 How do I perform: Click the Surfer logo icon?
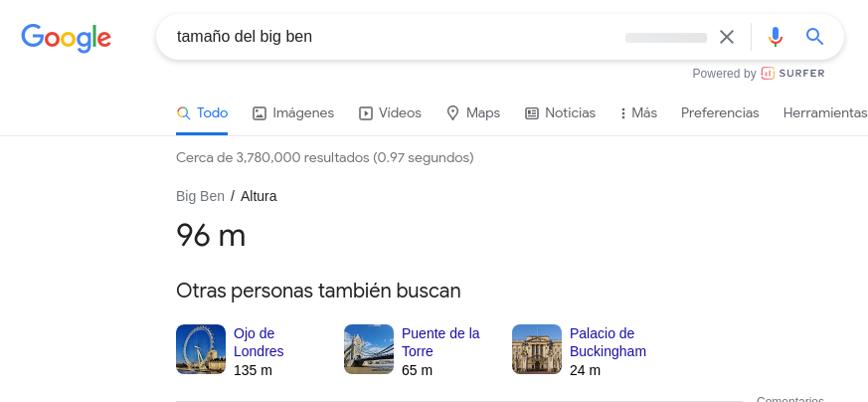[768, 73]
